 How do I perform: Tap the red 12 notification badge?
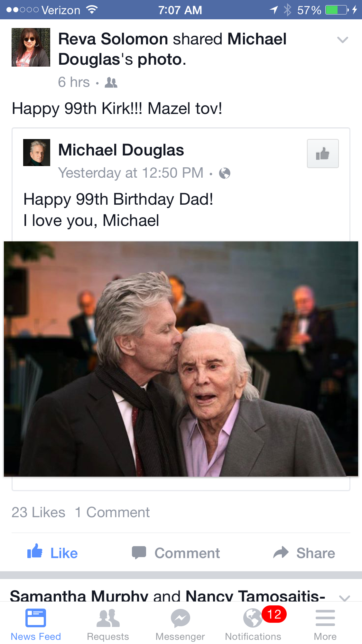tap(274, 614)
